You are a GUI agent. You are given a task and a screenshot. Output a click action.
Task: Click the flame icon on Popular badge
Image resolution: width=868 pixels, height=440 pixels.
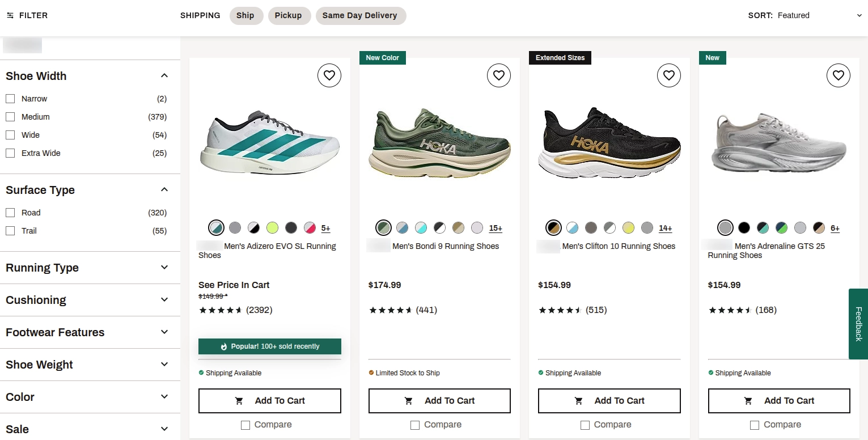click(223, 346)
